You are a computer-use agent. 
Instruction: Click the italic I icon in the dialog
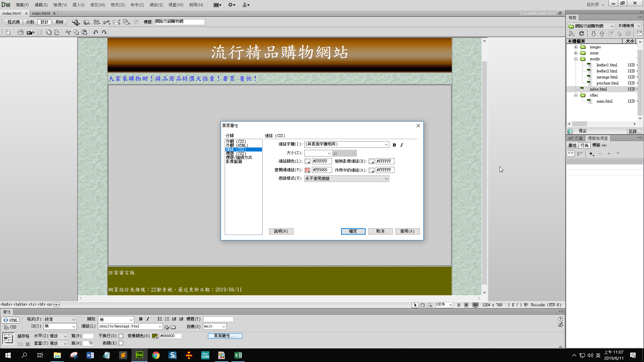(x=401, y=145)
